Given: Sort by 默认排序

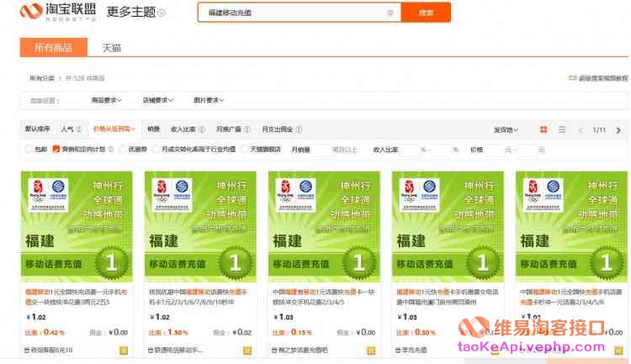Looking at the screenshot, I should (37, 129).
